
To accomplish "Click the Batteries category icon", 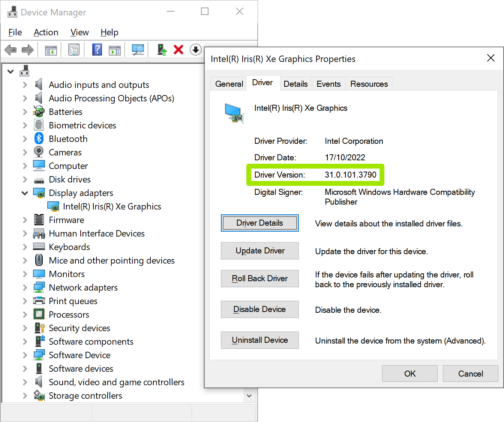I will (39, 112).
